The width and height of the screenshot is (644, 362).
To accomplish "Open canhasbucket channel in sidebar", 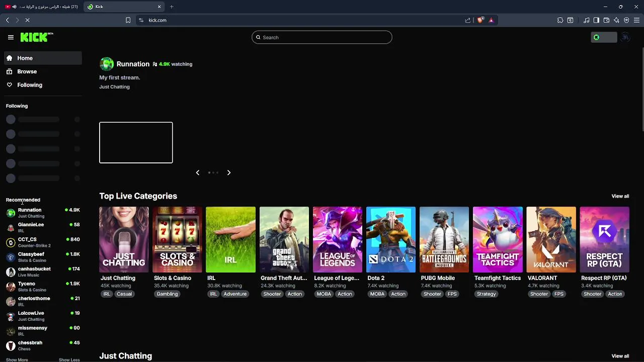I will pyautogui.click(x=42, y=271).
